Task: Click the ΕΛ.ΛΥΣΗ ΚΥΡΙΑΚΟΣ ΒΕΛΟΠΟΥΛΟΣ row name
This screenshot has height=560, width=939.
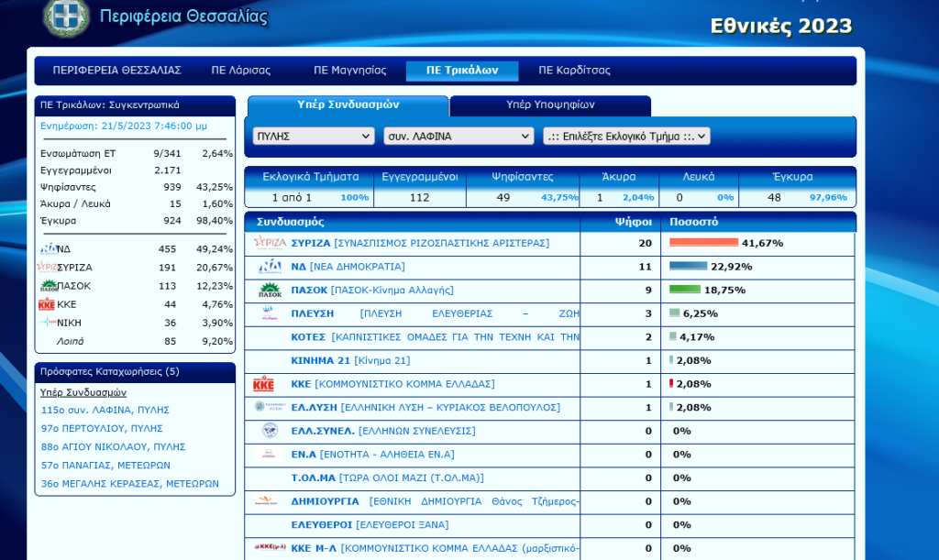Action: pos(425,408)
